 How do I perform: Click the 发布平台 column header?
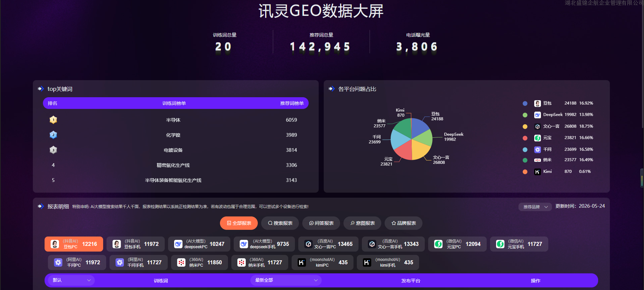[x=411, y=281]
